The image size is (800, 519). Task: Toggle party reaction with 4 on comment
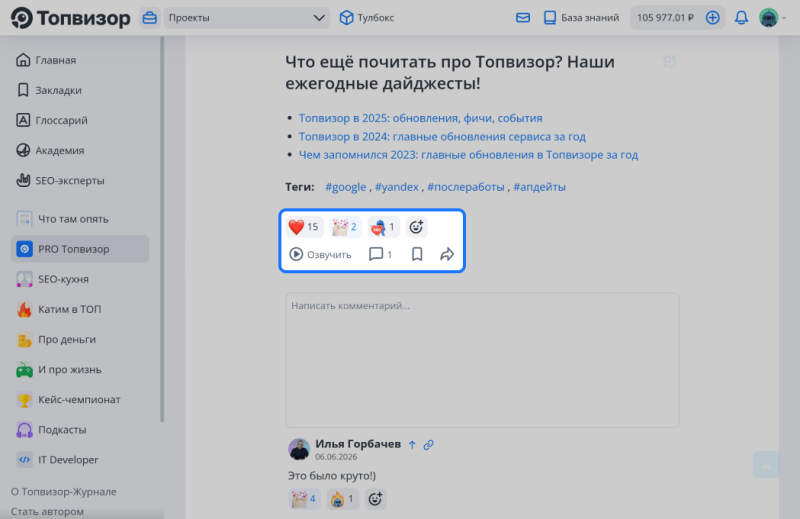304,499
